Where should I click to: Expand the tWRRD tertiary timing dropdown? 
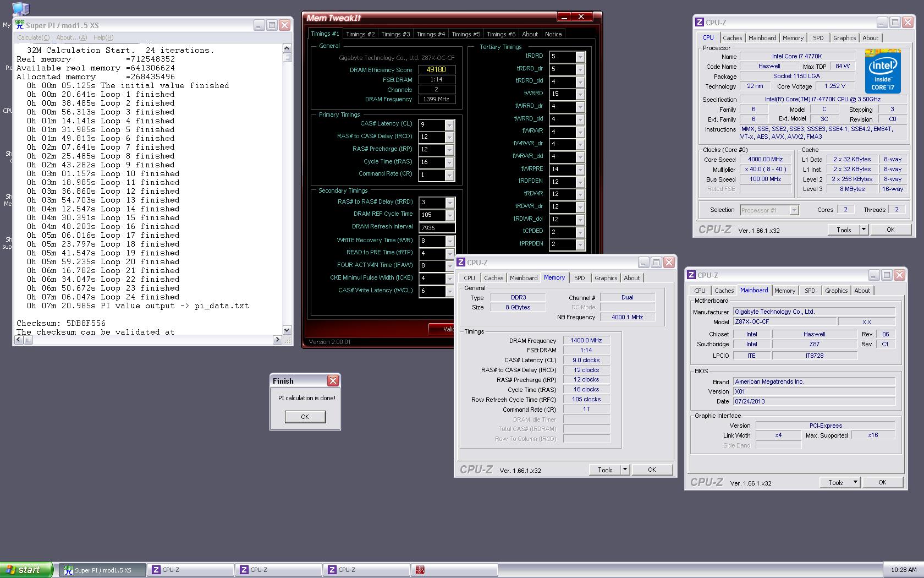tap(580, 94)
